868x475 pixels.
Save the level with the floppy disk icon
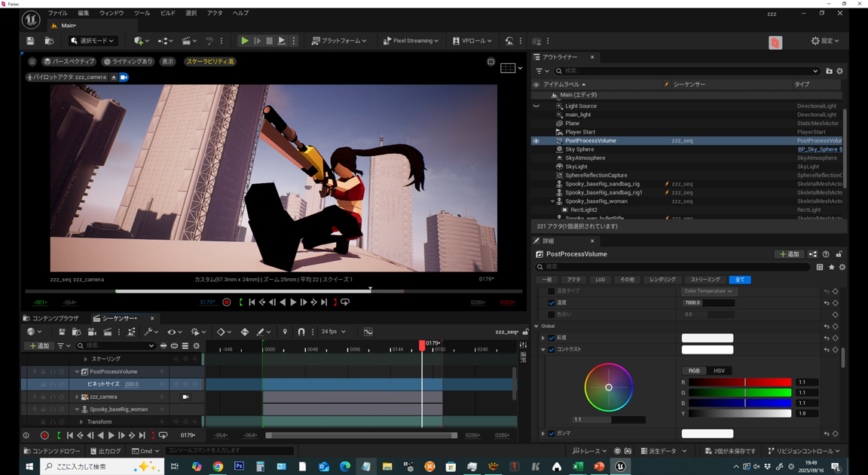(30, 41)
